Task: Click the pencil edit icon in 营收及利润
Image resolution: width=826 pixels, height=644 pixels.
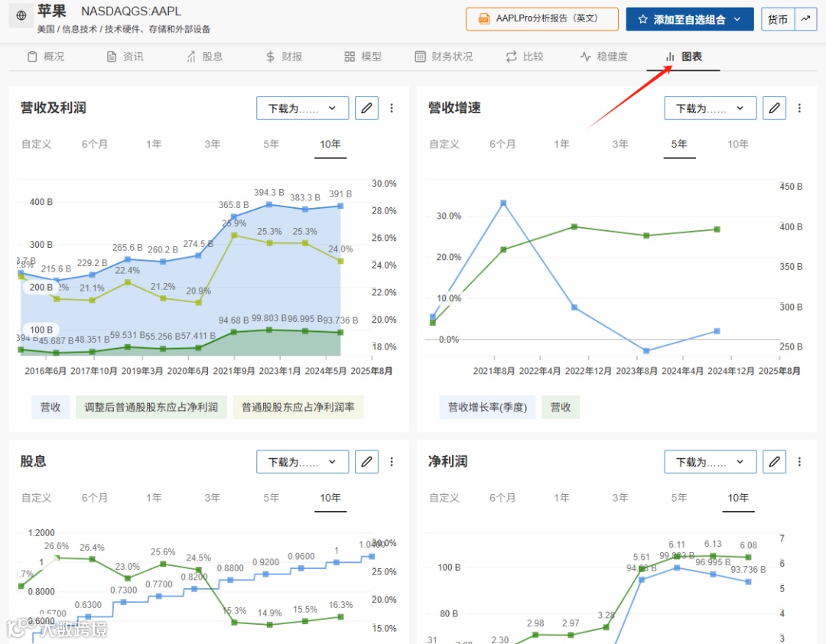Action: tap(366, 108)
